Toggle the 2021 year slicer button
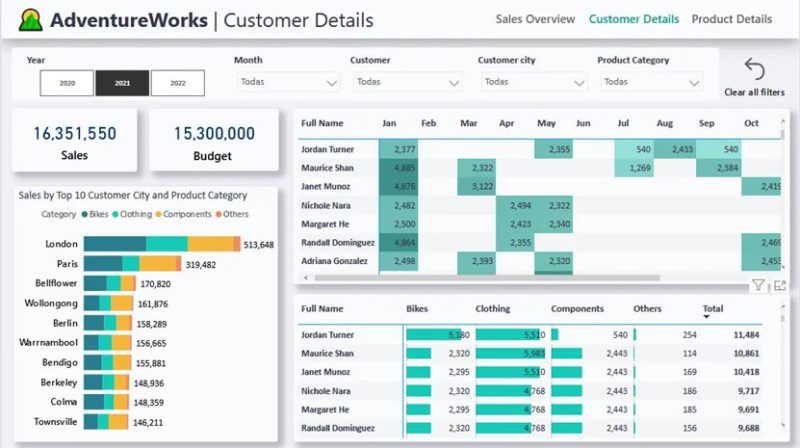The width and height of the screenshot is (800, 448). pos(122,83)
